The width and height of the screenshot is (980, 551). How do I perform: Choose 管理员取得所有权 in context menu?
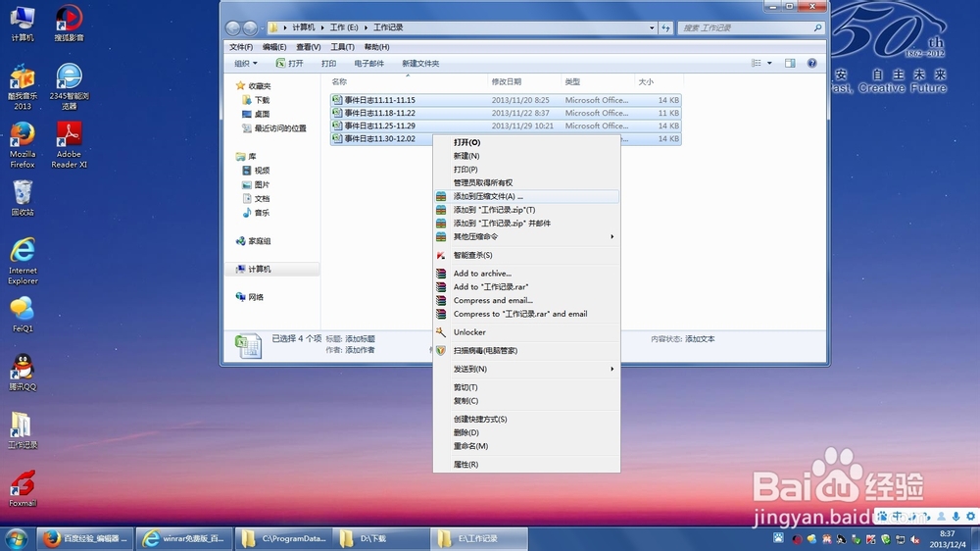click(x=526, y=182)
